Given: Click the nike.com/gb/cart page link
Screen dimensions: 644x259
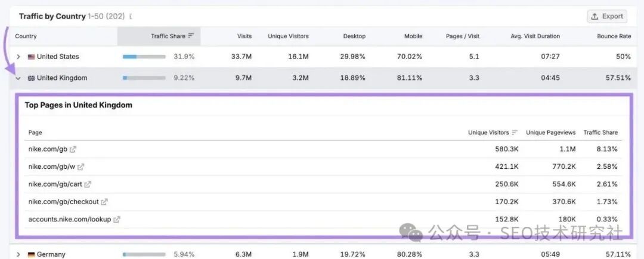Looking at the screenshot, I should [x=55, y=184].
